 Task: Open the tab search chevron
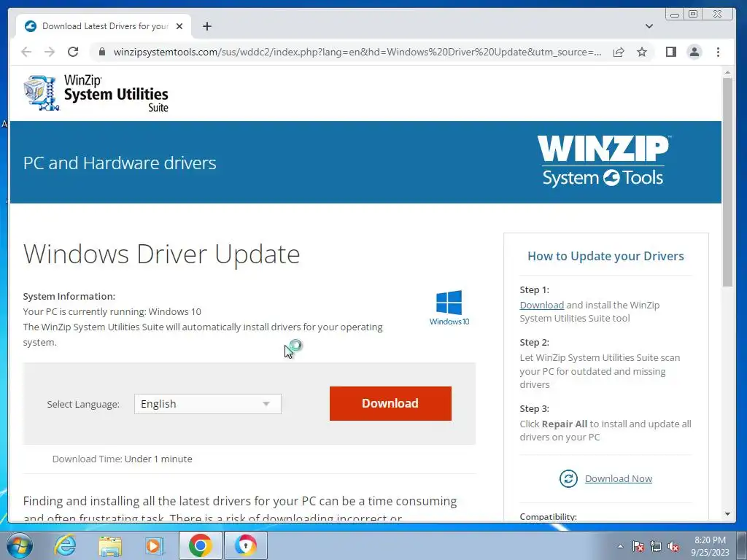click(649, 26)
